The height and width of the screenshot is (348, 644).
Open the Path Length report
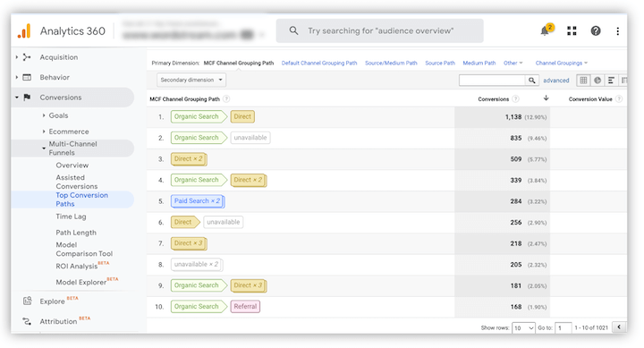point(76,233)
